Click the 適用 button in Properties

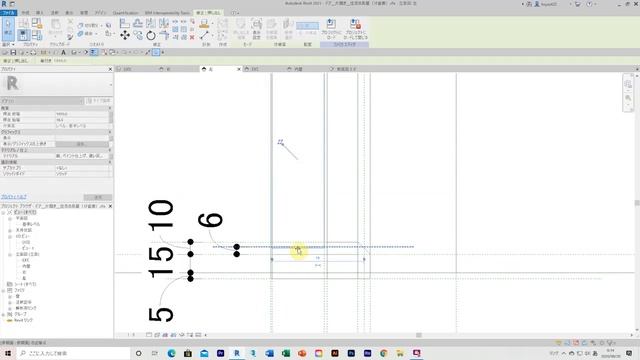[98, 197]
